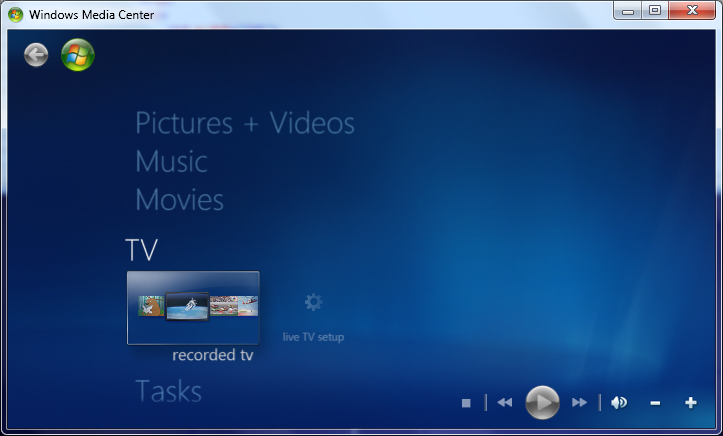Maximize the Windows Media Center window
Image resolution: width=723 pixels, height=436 pixels.
point(655,11)
